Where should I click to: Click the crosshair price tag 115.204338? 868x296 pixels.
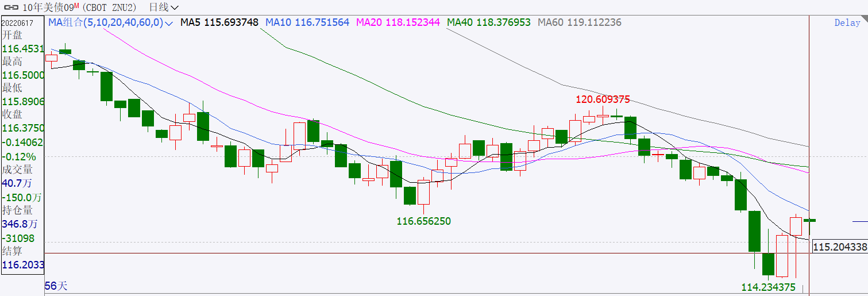(x=840, y=247)
